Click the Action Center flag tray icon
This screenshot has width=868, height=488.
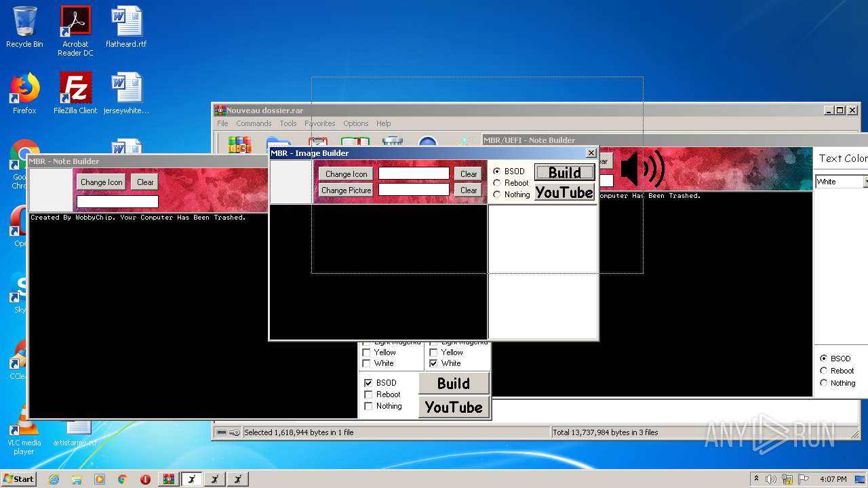tap(804, 479)
